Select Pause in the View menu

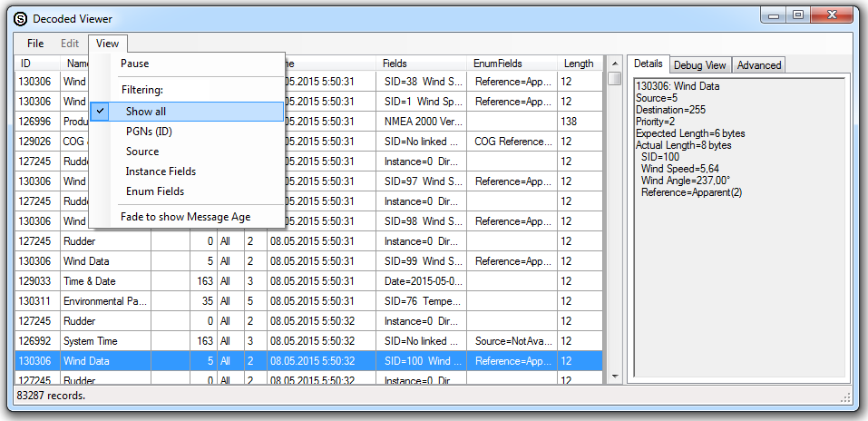[x=135, y=64]
